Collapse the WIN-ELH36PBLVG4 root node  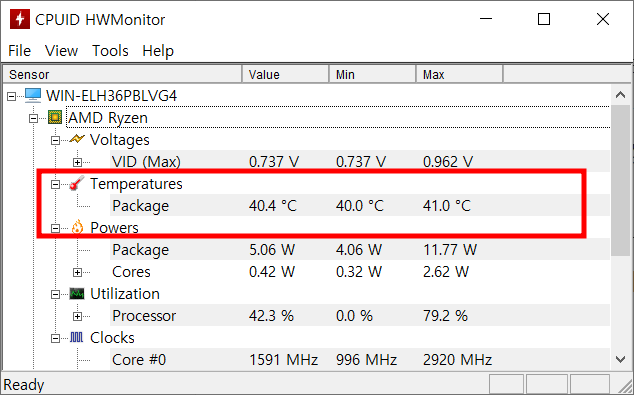[11, 96]
